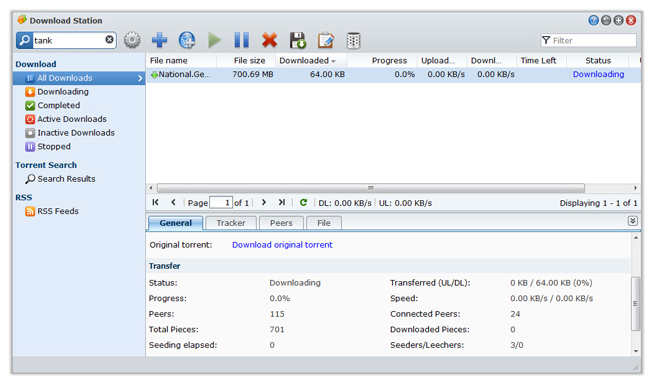Collapse the details panel with double chevron
This screenshot has height=388, width=656.
[633, 221]
